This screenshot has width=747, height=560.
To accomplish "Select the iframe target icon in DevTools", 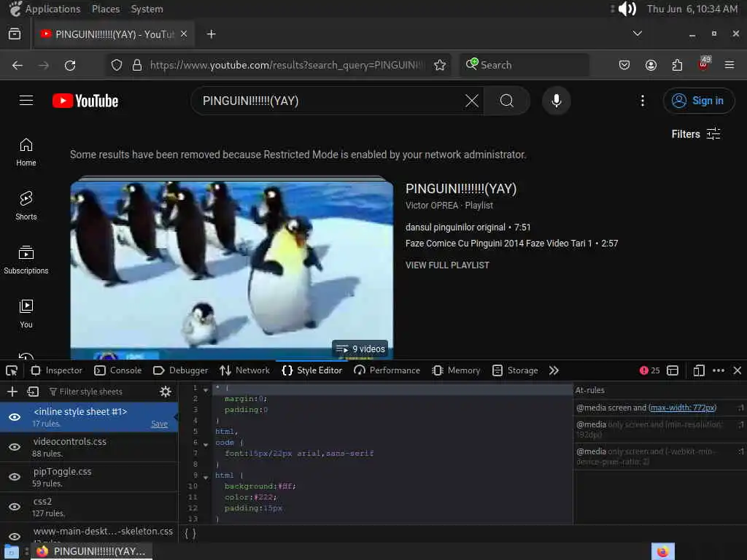I will 672,370.
